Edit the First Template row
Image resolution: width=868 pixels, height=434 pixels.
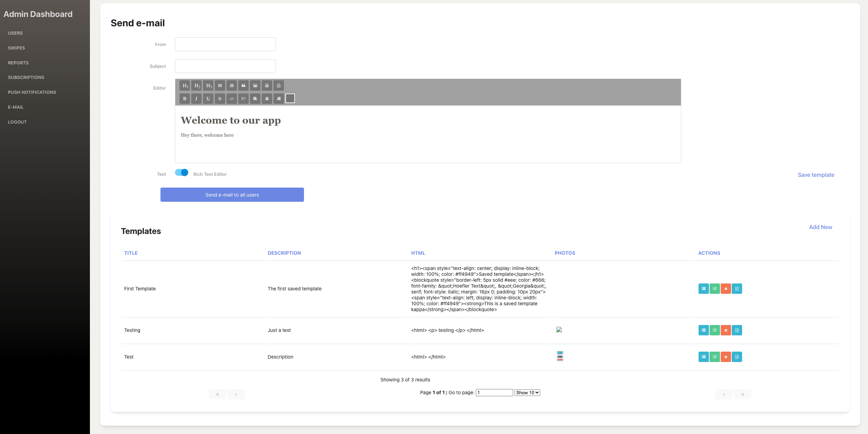click(714, 289)
